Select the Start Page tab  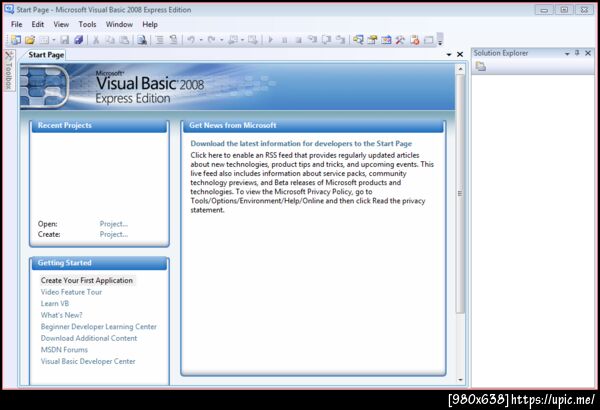46,55
